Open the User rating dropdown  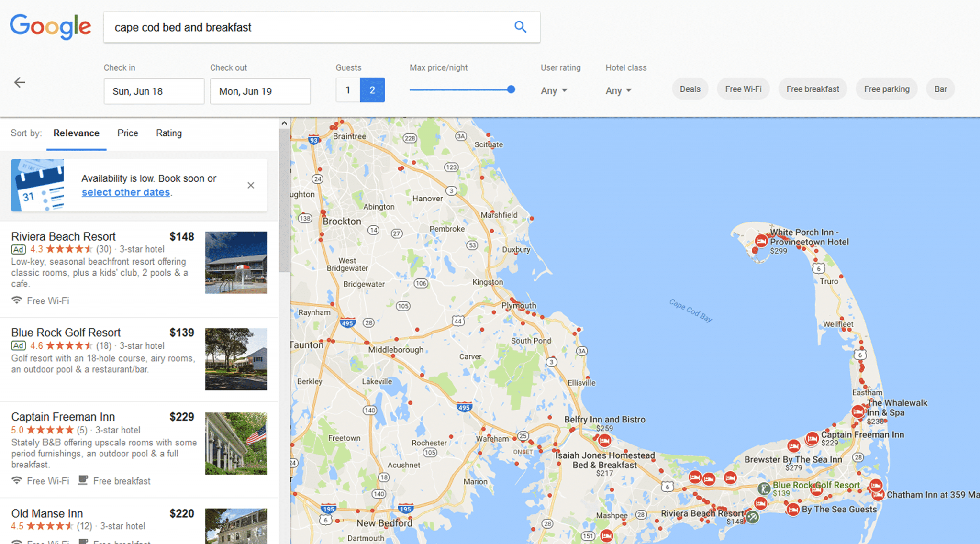coord(554,90)
